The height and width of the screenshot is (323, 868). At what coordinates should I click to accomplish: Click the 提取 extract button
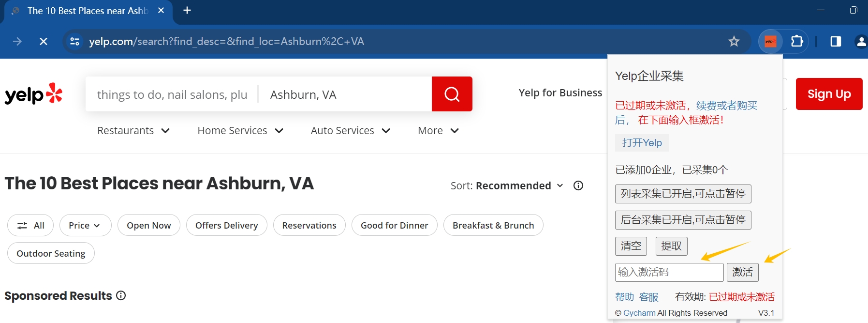click(x=671, y=246)
